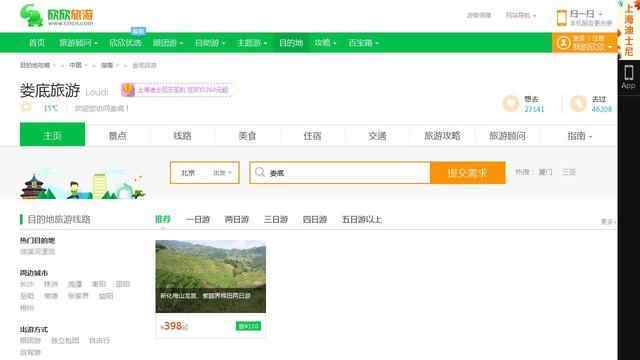The image size is (640, 360).
Task: Click the 去过 round icon
Action: pyautogui.click(x=578, y=104)
